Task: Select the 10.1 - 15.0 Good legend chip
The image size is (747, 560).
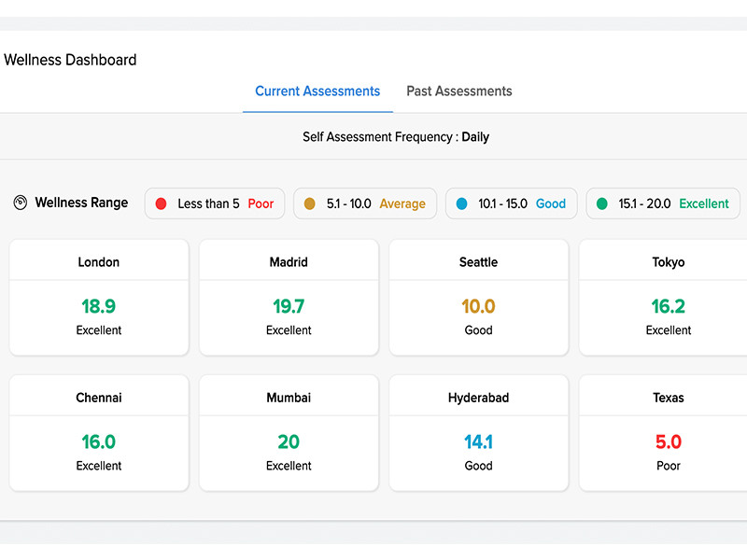Action: [x=512, y=203]
